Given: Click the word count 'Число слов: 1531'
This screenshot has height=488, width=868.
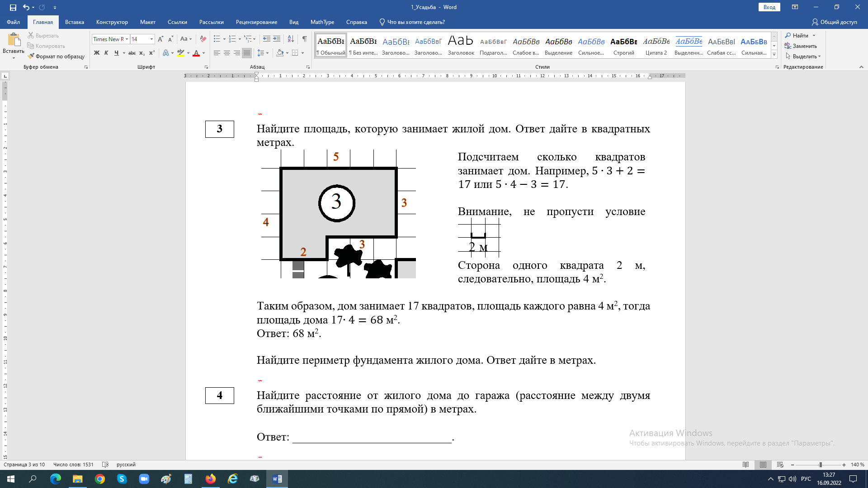Looking at the screenshot, I should point(73,465).
